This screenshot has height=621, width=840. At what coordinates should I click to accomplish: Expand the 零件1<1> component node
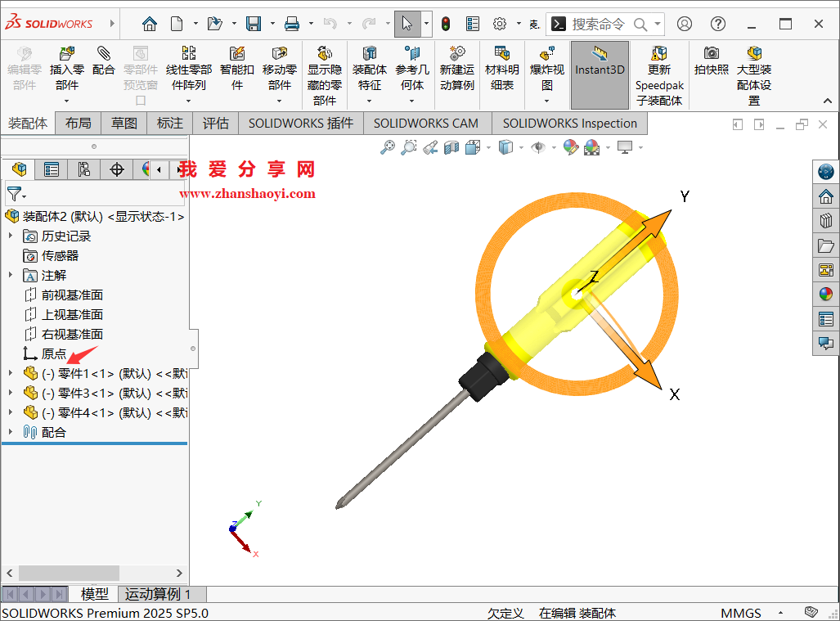[10, 373]
